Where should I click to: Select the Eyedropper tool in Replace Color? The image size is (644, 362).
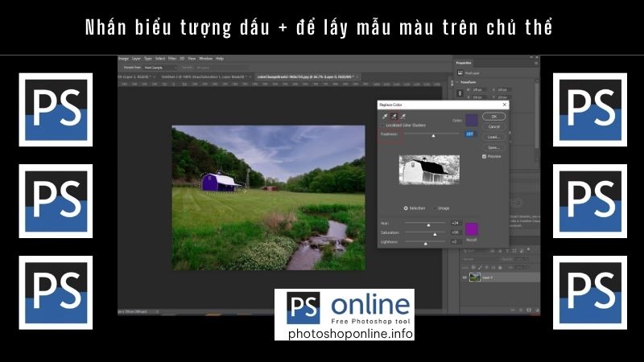385,117
